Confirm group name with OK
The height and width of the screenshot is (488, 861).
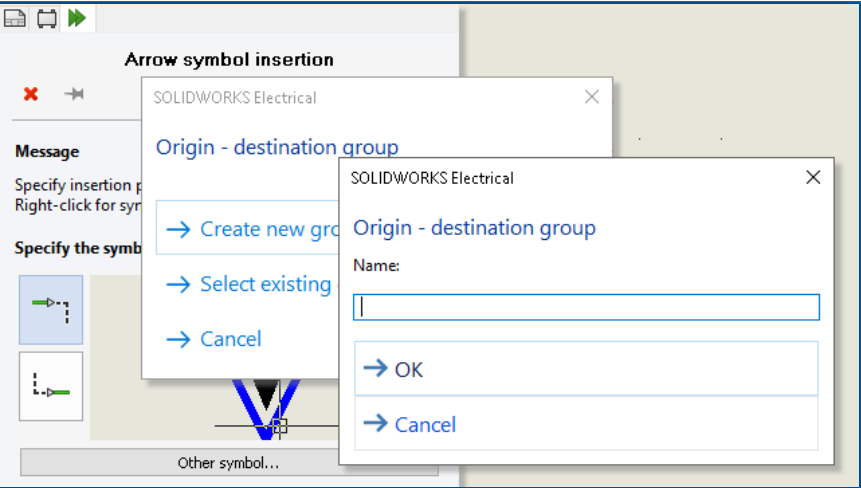click(586, 369)
